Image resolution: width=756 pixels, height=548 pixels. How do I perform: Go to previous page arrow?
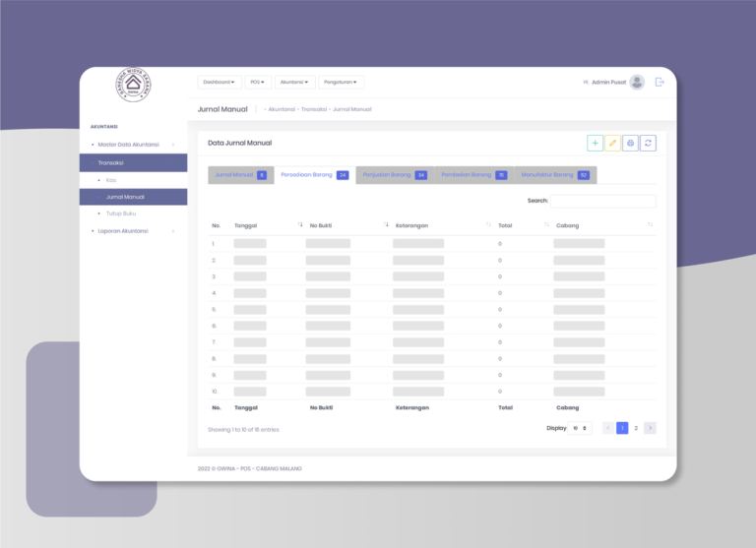click(608, 428)
